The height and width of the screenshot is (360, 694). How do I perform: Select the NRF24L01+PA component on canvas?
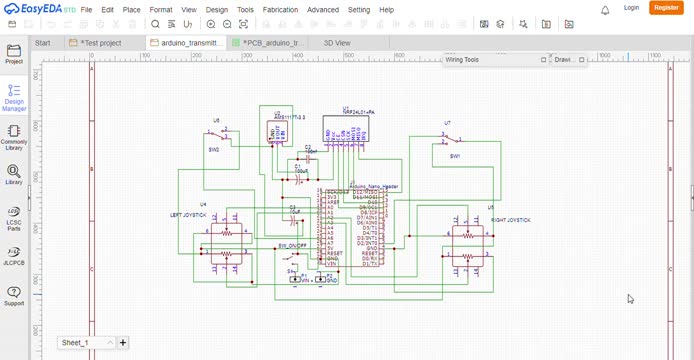(346, 129)
